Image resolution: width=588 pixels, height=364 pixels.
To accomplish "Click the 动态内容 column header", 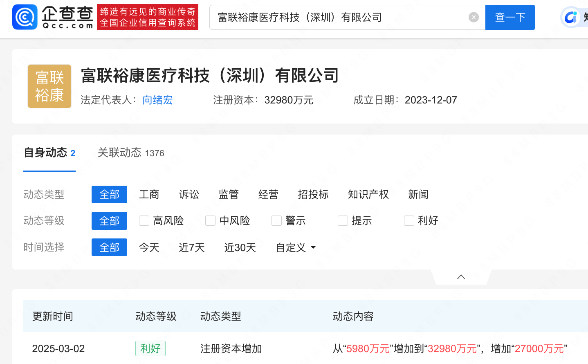I will point(353,316).
